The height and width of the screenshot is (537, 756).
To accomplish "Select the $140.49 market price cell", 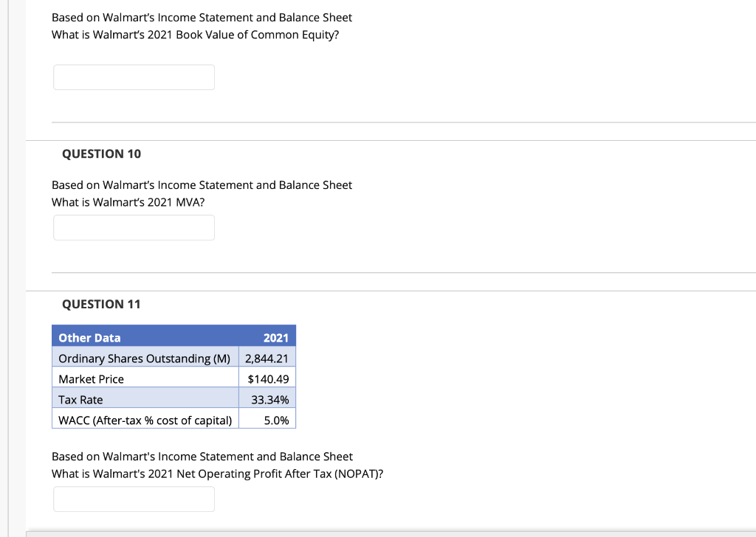I will (267, 377).
